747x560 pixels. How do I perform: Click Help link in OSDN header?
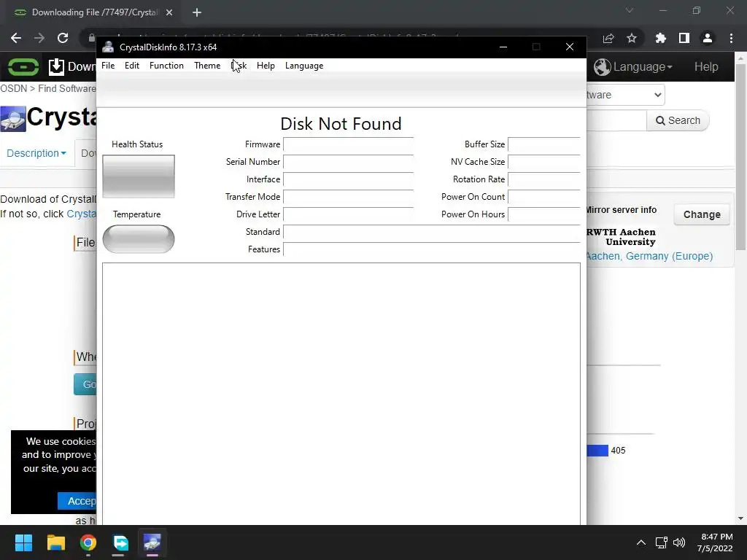706,66
